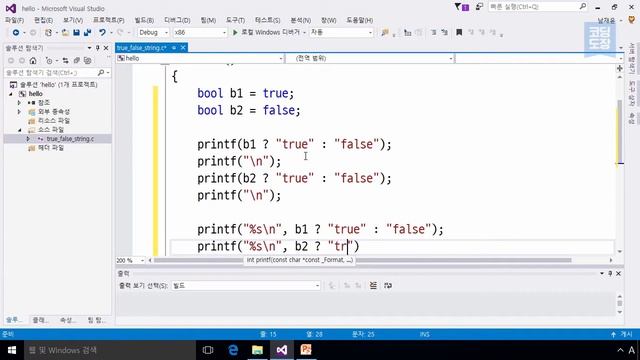Expand the true_false_string.c tree node arrow

[28, 139]
